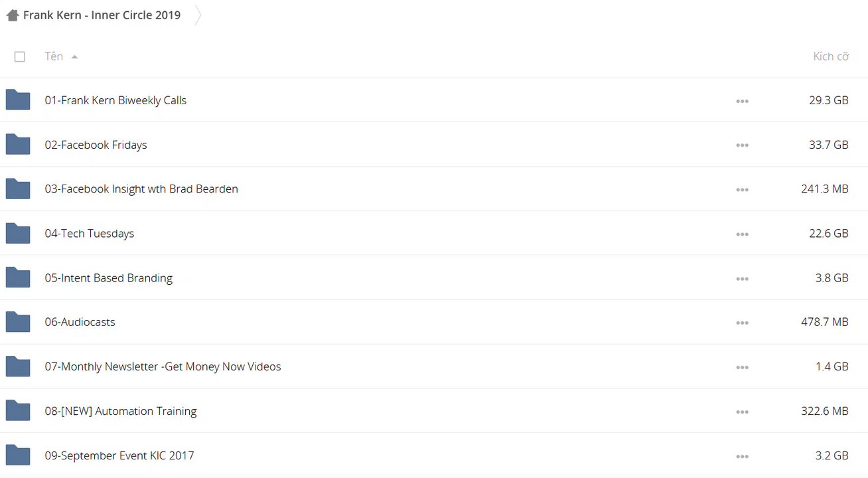Sort by Tên column arrow
Screen dimensions: 868x478
(x=74, y=57)
